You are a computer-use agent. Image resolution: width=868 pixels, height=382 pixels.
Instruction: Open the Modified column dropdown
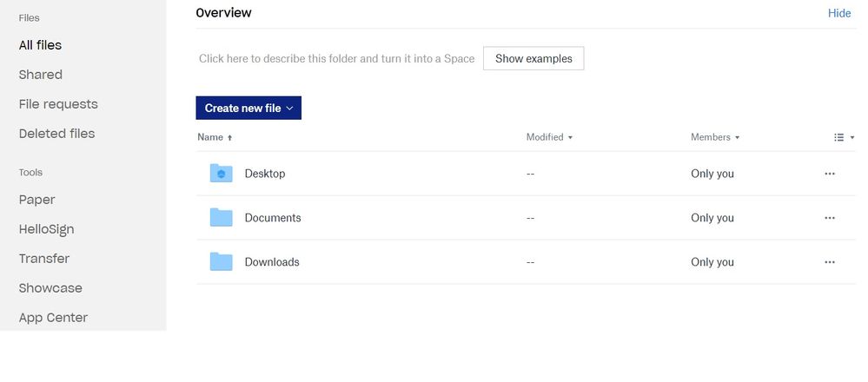(x=570, y=137)
